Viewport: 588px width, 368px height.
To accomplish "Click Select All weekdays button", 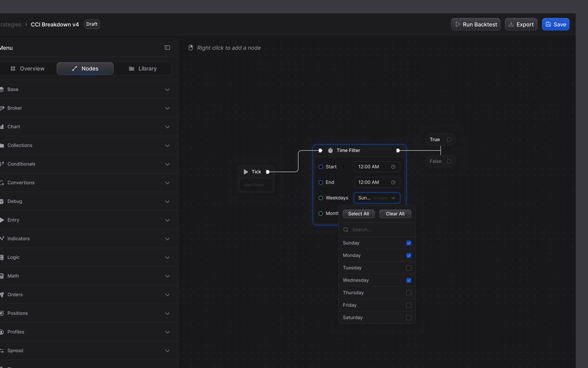I will click(x=358, y=214).
